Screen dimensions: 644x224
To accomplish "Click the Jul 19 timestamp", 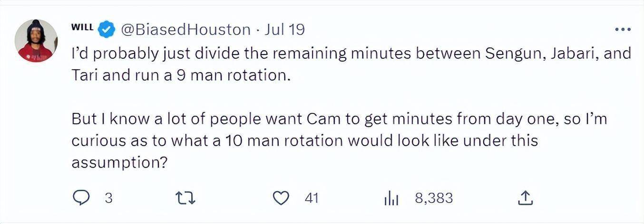I will tap(284, 30).
